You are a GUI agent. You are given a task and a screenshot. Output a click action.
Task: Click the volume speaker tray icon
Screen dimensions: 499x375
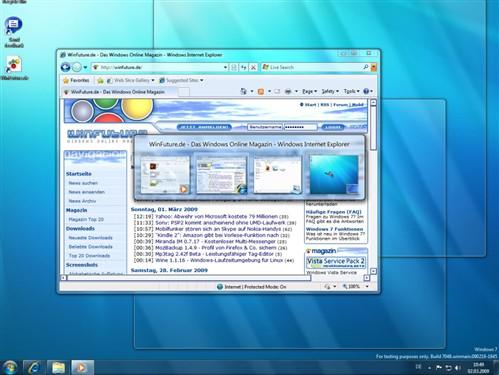tap(458, 367)
